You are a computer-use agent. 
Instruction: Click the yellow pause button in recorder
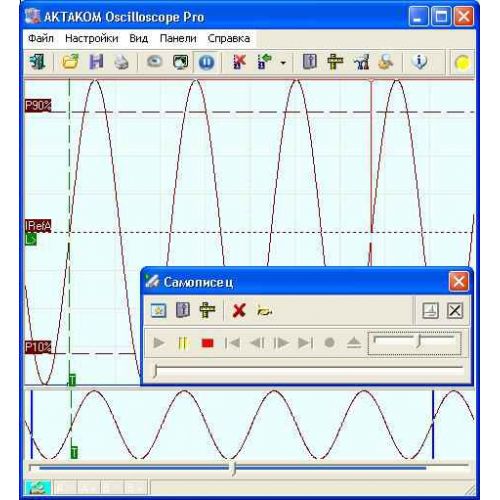click(x=183, y=343)
